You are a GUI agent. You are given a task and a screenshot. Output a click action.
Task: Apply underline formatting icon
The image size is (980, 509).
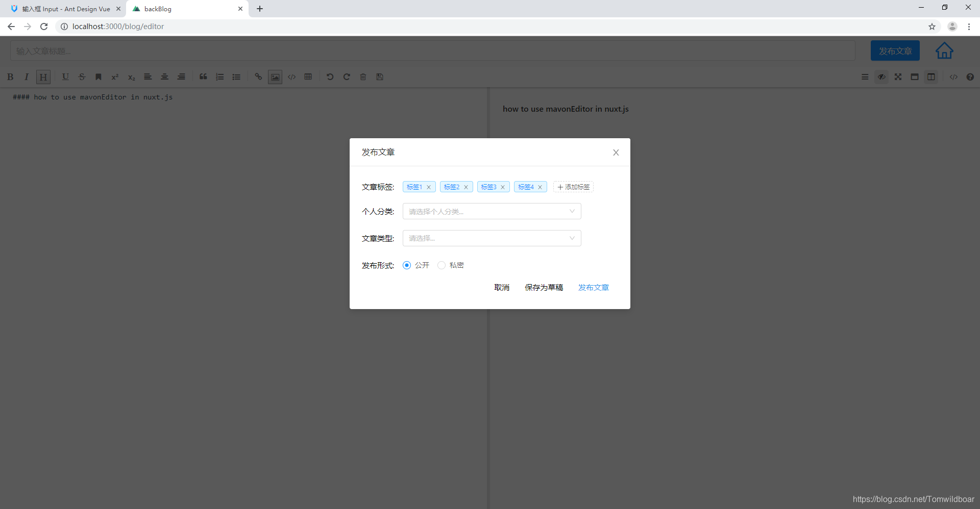tap(65, 77)
